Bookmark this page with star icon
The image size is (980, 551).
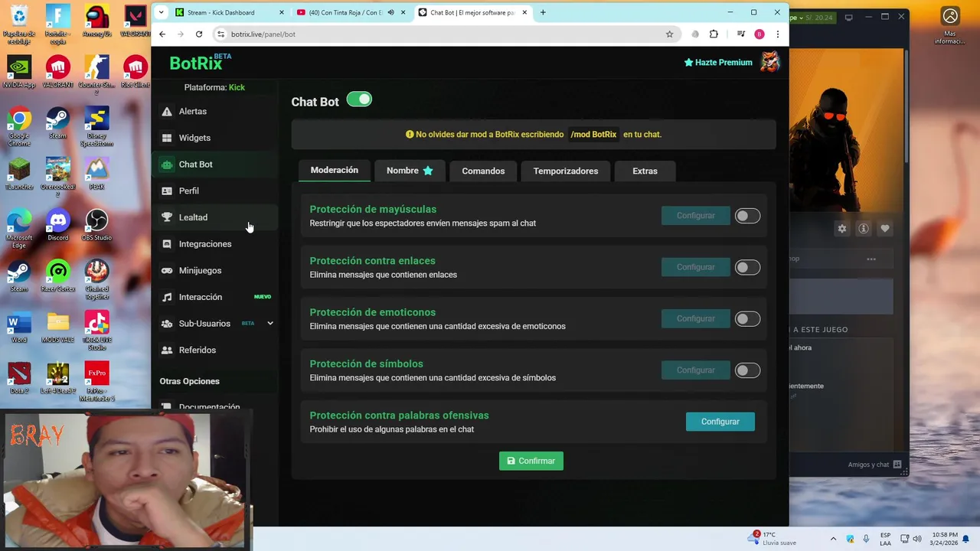669,34
